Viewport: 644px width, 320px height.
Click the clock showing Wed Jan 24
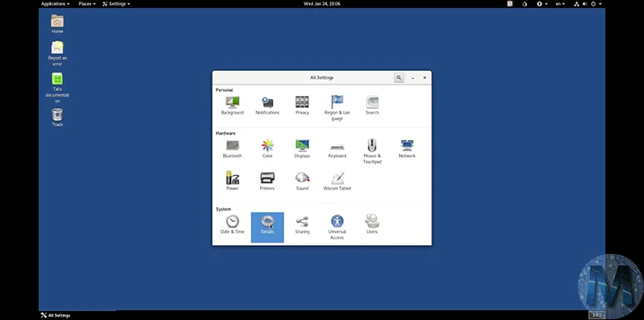pos(321,4)
